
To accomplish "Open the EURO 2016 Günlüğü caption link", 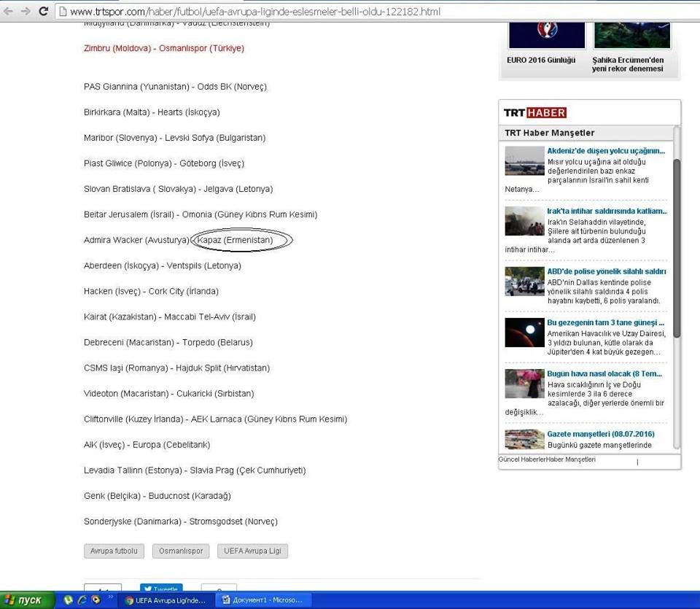I will 541,60.
